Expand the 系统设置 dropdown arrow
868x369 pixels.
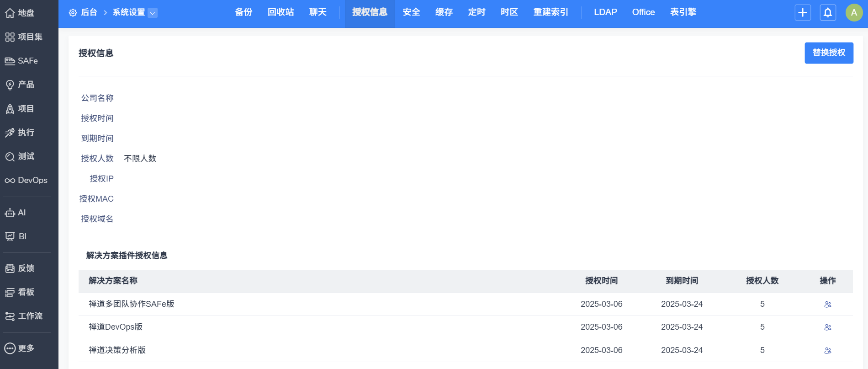pos(153,13)
